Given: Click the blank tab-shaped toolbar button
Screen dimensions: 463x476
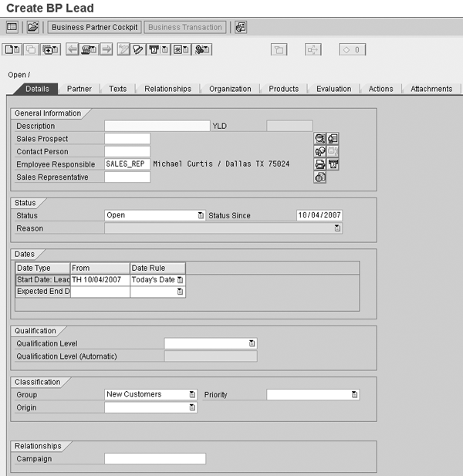Looking at the screenshot, I should (279, 49).
